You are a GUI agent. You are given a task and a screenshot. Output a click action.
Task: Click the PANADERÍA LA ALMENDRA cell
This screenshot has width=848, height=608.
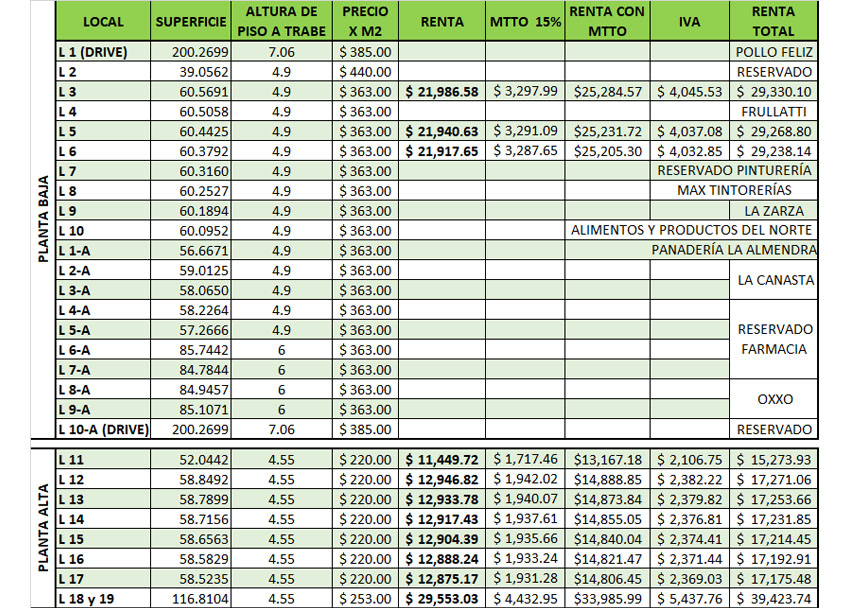tap(734, 250)
